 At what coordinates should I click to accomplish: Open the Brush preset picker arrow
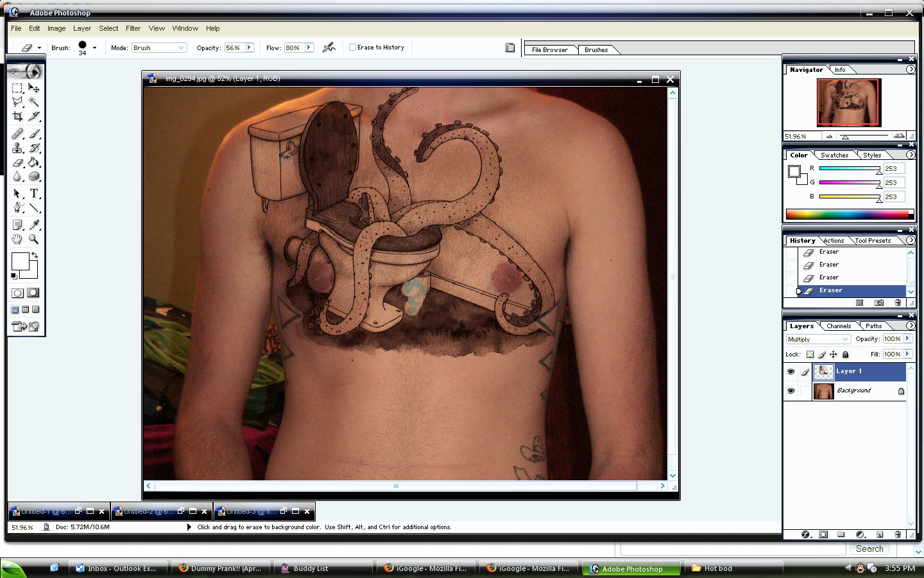94,48
